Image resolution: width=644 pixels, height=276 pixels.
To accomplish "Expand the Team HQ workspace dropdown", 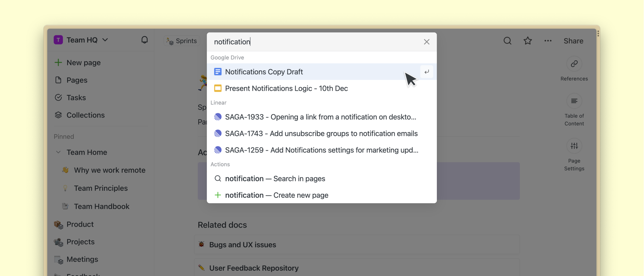I will point(105,40).
